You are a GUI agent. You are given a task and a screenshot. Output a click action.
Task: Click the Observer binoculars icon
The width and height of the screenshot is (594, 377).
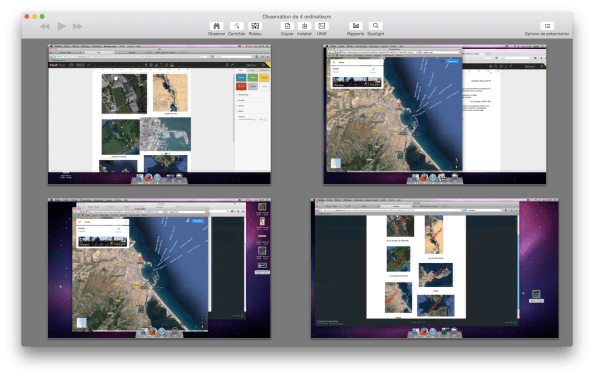click(x=216, y=26)
